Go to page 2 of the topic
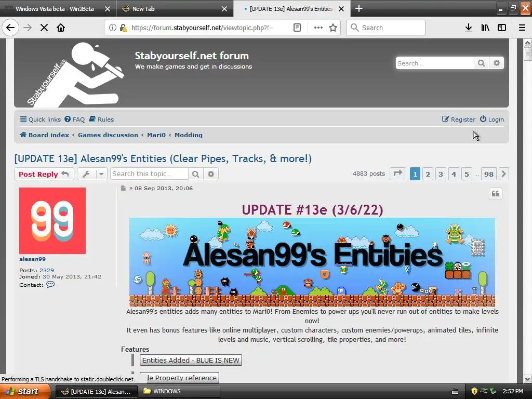The height and width of the screenshot is (399, 532). coord(428,174)
